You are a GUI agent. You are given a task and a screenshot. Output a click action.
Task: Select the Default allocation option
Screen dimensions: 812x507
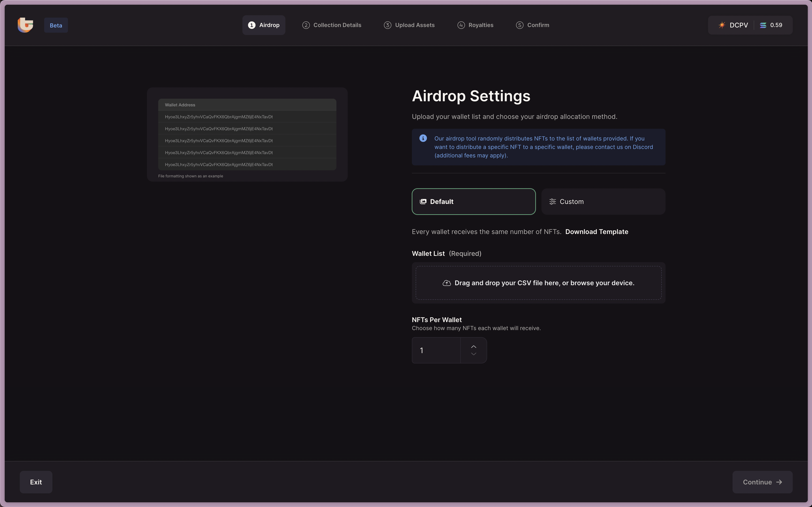coord(473,202)
